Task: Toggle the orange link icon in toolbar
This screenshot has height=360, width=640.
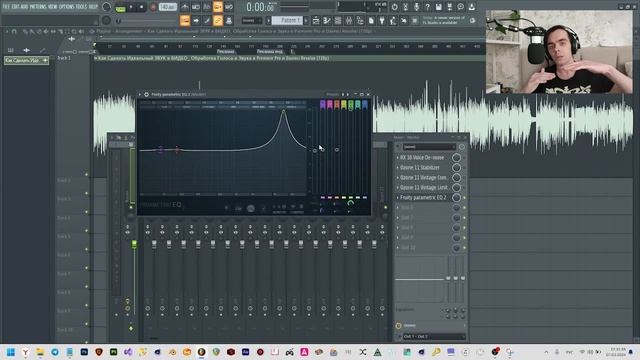Action: 218,20
